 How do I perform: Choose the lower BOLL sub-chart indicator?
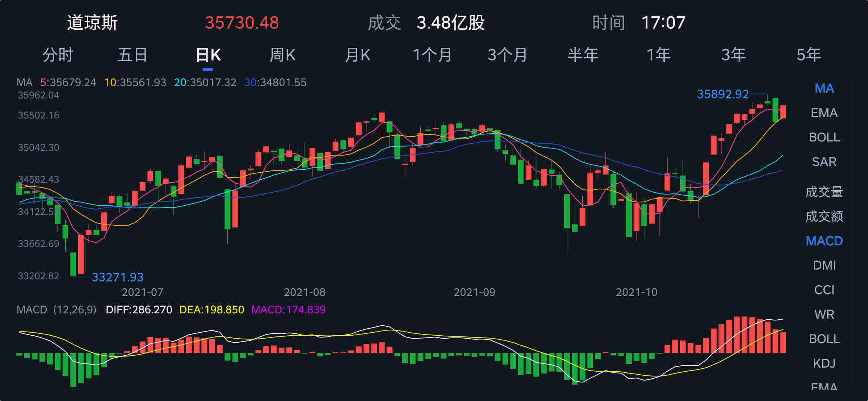coord(824,339)
